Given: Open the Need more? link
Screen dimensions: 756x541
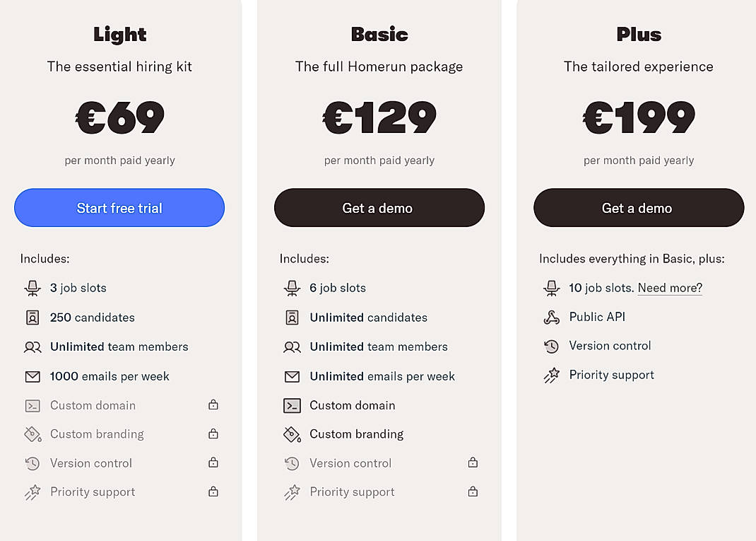Looking at the screenshot, I should click(x=670, y=287).
